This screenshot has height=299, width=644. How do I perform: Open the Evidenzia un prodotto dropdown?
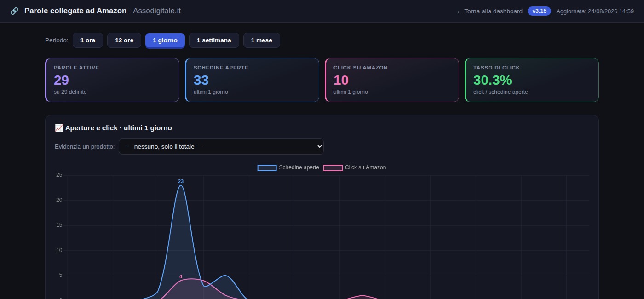[x=221, y=147]
